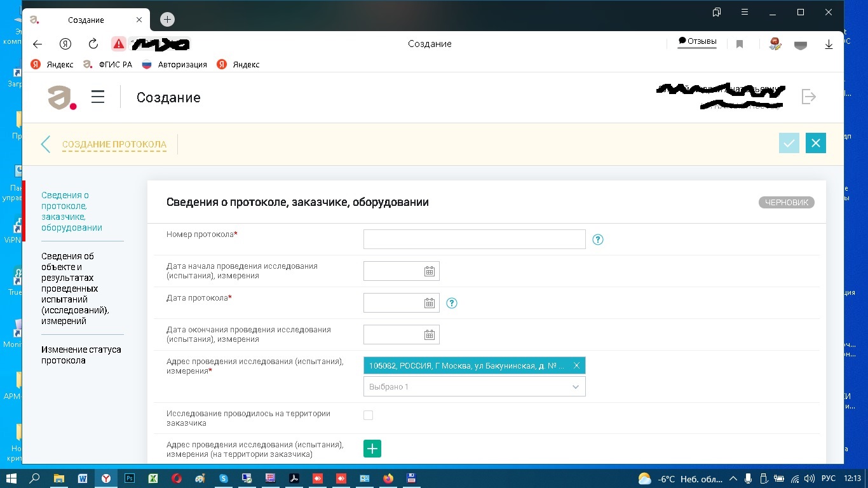Go back using the protocol header chevron
The image size is (868, 488).
pos(45,144)
